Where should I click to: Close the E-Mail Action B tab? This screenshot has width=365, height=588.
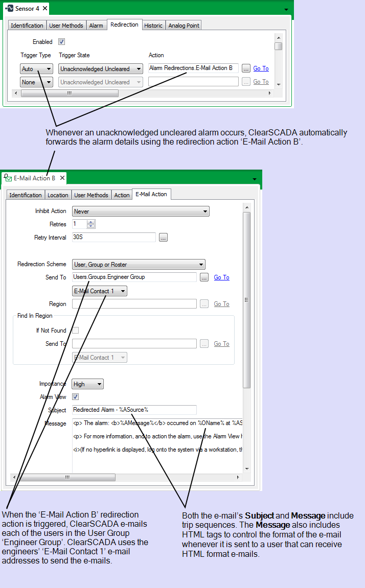[62, 178]
